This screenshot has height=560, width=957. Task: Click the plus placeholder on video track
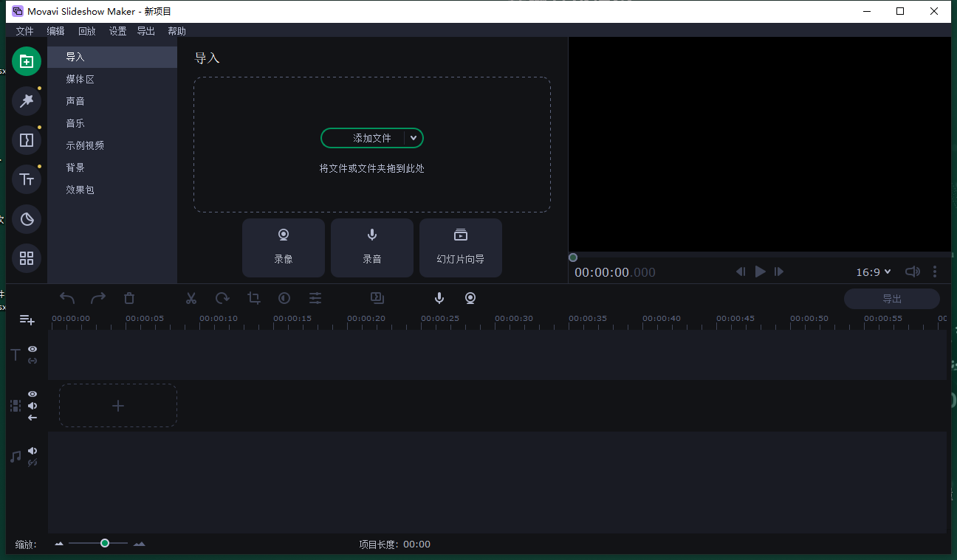click(118, 406)
